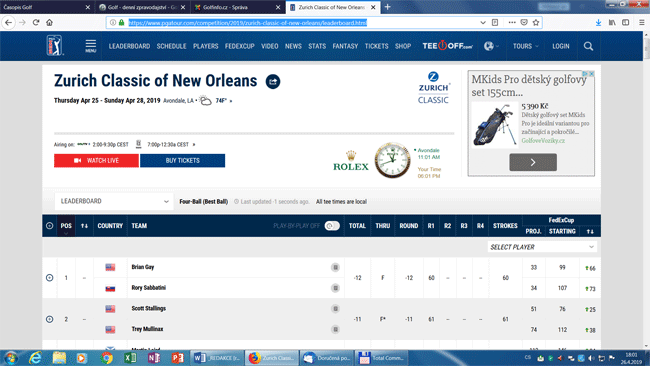Open Firefox page actions three-dot menu
650x366 pixels.
point(512,22)
